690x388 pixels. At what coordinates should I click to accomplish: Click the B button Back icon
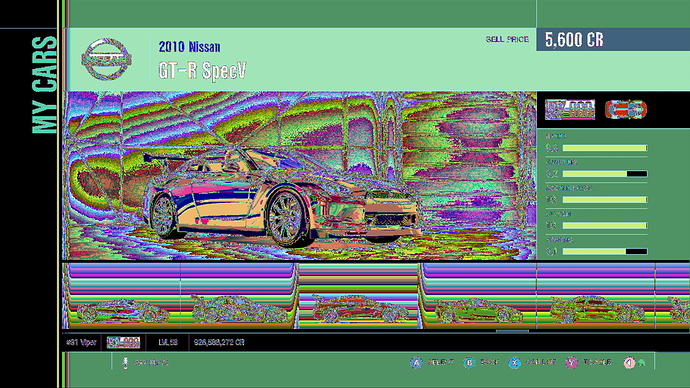tap(469, 363)
